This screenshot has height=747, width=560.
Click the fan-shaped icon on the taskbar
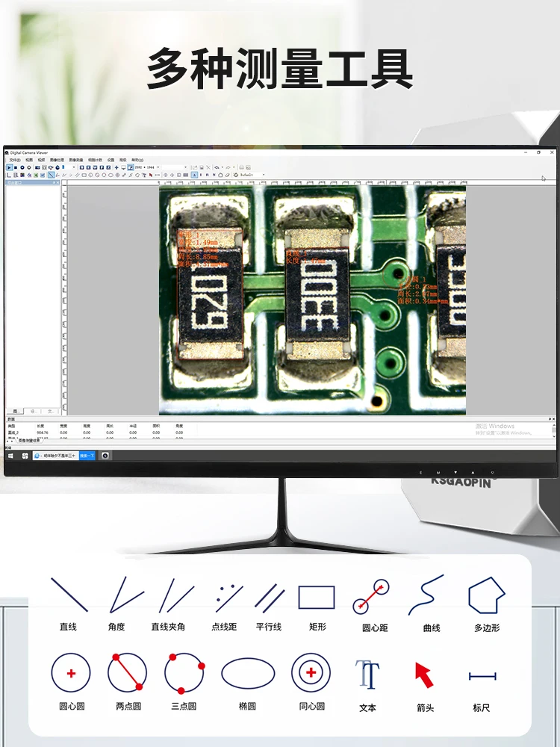click(x=25, y=456)
